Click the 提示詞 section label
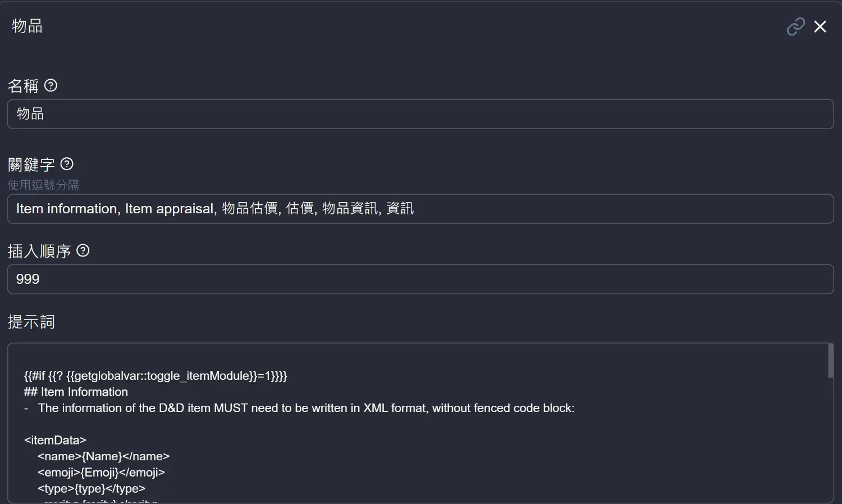 [x=31, y=322]
